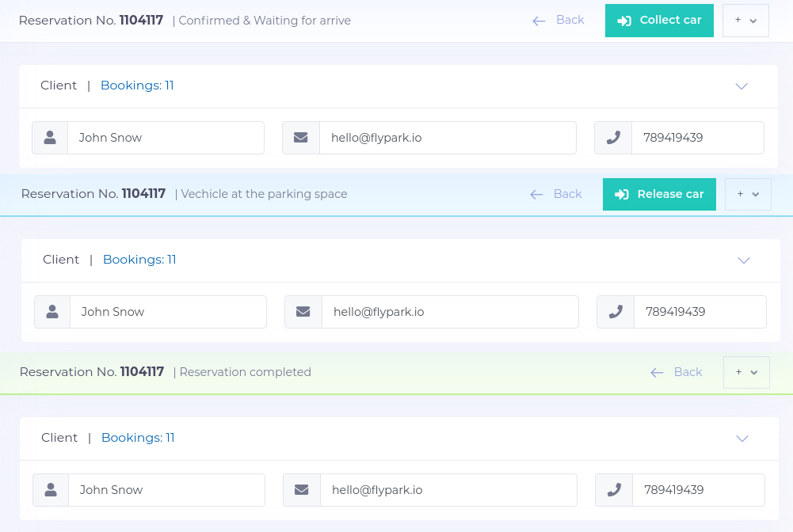Viewport: 793px width, 532px height.
Task: Click phone field 789419439 in third panel
Action: click(699, 490)
